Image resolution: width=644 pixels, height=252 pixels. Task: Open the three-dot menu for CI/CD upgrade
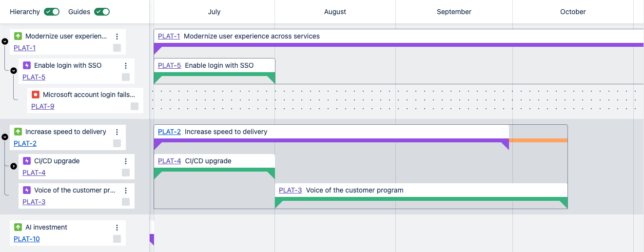coord(126,161)
